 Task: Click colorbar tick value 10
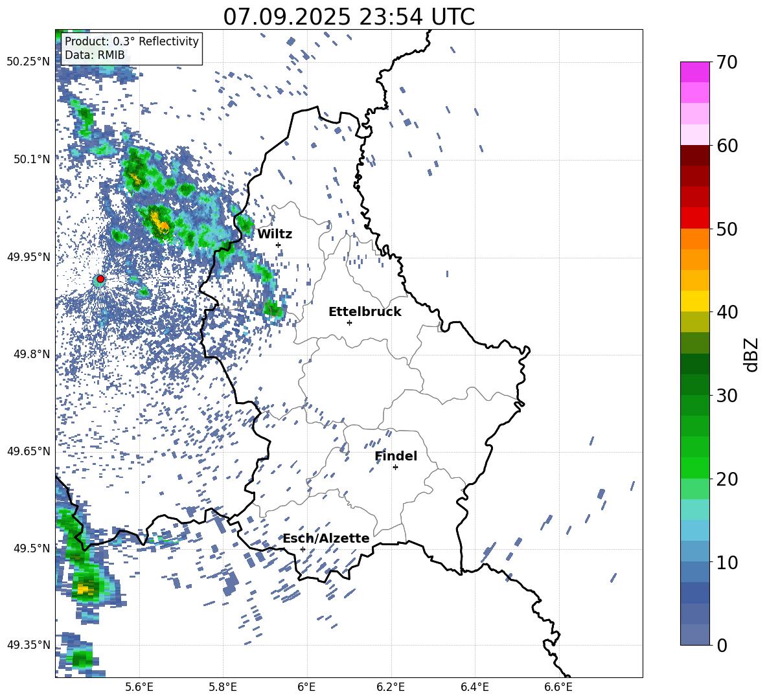(727, 562)
